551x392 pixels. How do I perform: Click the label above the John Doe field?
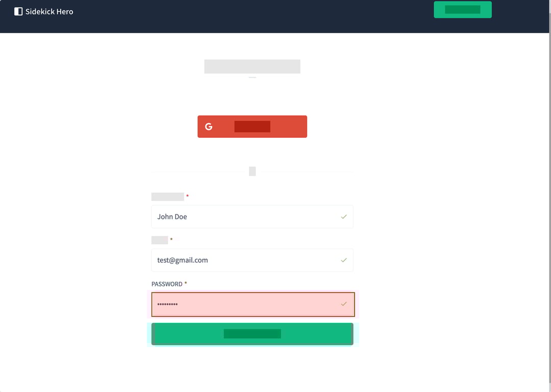pyautogui.click(x=167, y=197)
